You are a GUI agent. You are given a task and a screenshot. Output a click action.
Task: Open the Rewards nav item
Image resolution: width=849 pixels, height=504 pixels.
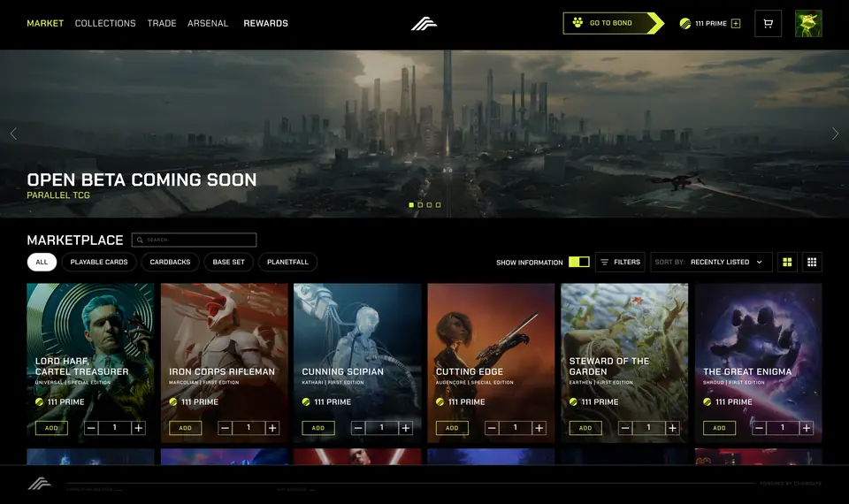(266, 23)
